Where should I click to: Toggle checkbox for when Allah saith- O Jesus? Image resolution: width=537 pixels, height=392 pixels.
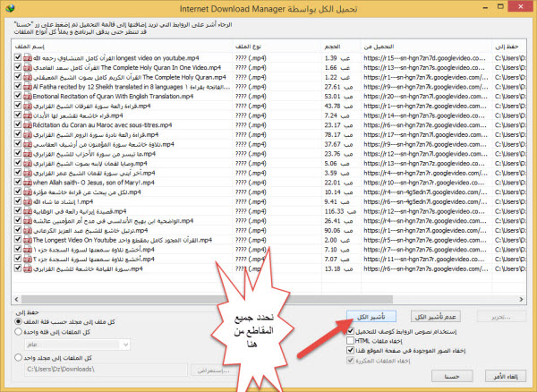pyautogui.click(x=18, y=182)
